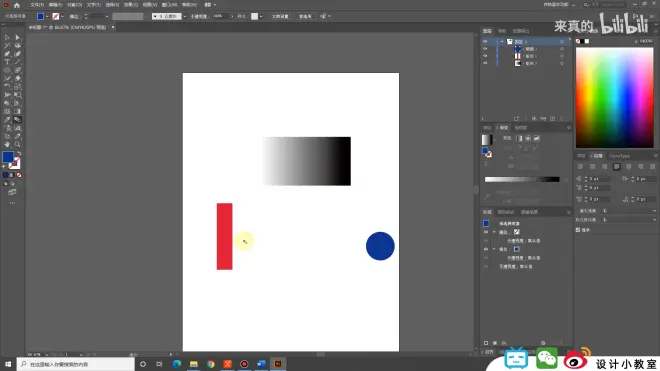Select the Curvature tool
660x371 pixels.
[18, 54]
